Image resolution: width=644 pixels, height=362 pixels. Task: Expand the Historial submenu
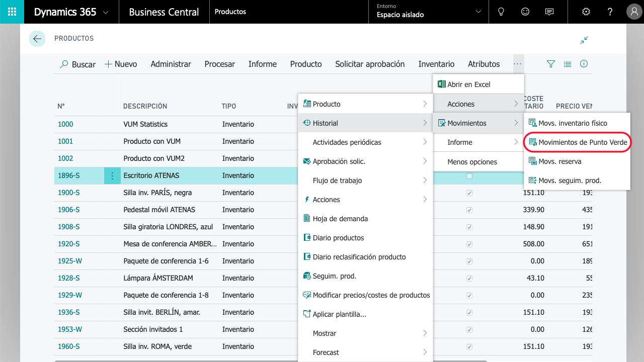coord(365,123)
